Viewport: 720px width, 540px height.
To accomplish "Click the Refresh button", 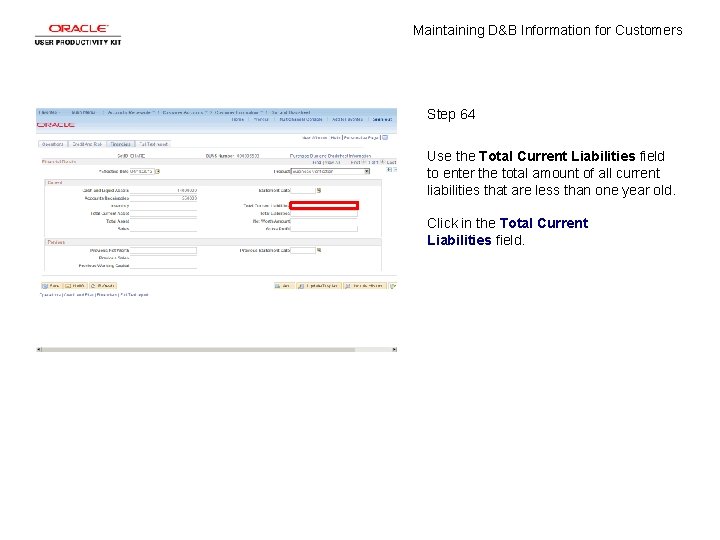I will coord(103,286).
